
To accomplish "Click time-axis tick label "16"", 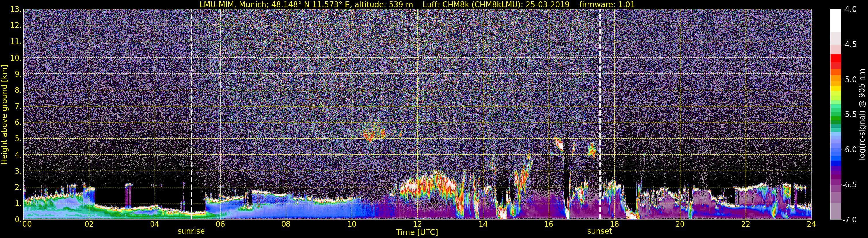I will (548, 224).
